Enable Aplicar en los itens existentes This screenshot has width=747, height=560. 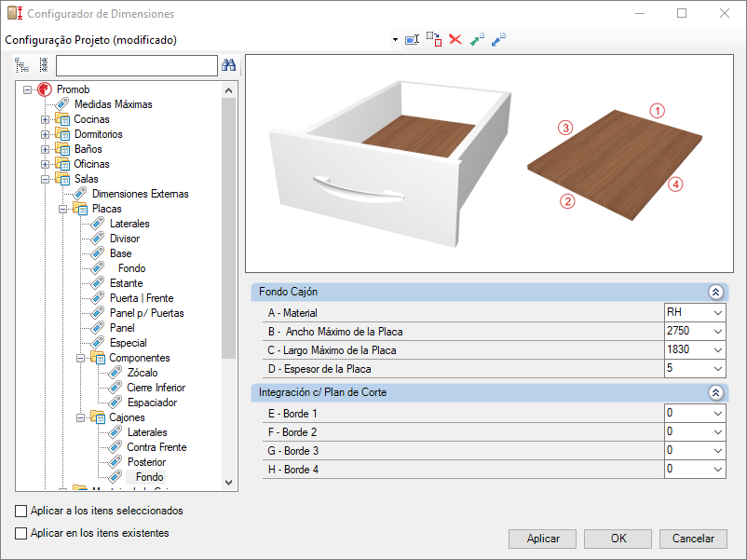(x=21, y=533)
